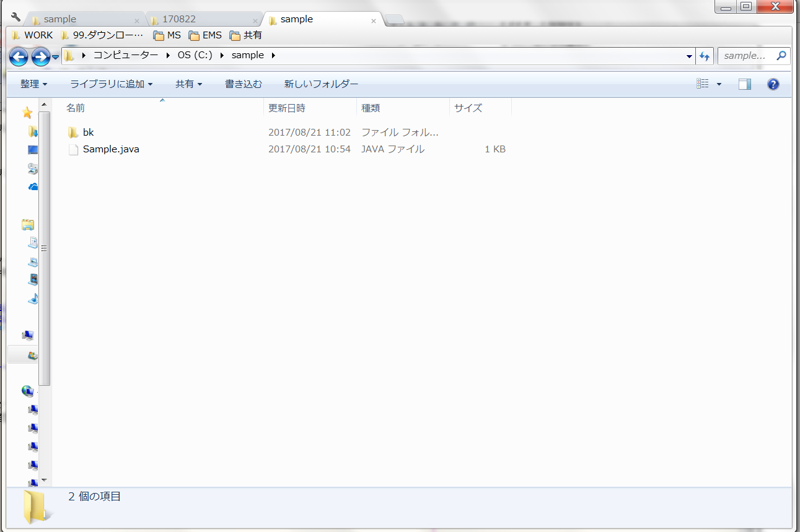The height and width of the screenshot is (532, 800).
Task: Switch to the 170822 tab
Action: 179,19
